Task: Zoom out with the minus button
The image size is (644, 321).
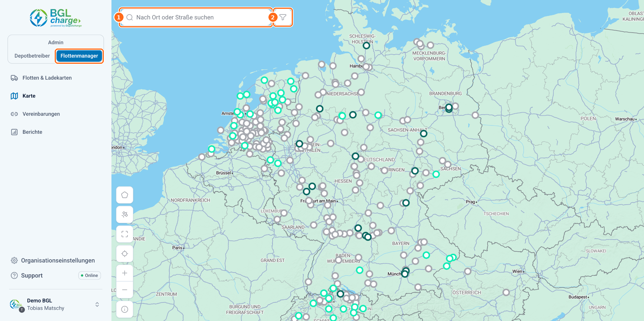Action: (x=125, y=290)
